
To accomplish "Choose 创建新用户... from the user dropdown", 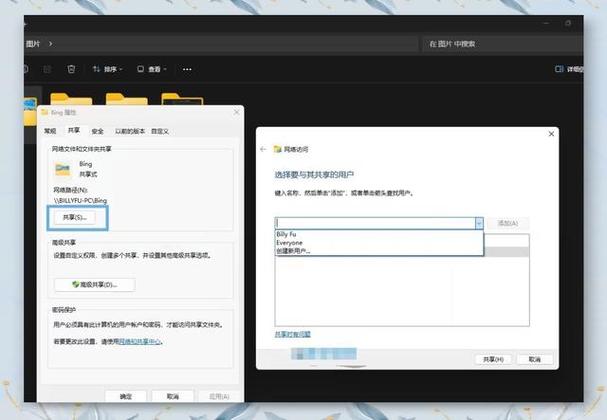I will 293,251.
